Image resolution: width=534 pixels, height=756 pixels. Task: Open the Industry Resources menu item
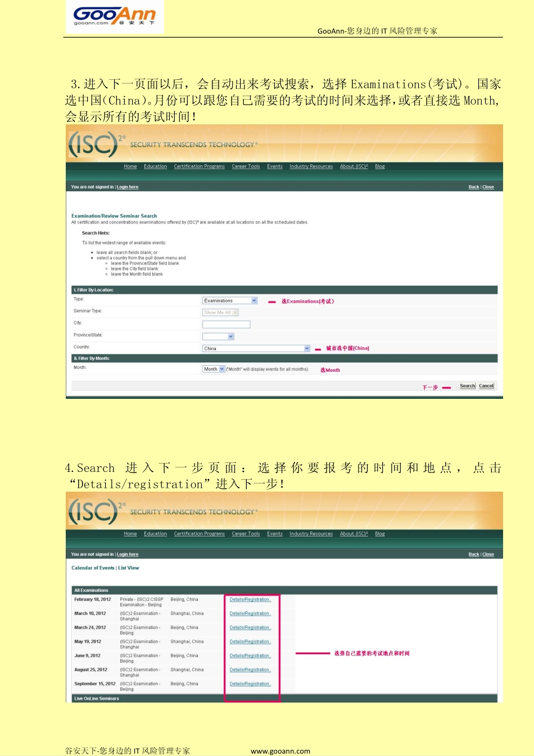pos(311,166)
